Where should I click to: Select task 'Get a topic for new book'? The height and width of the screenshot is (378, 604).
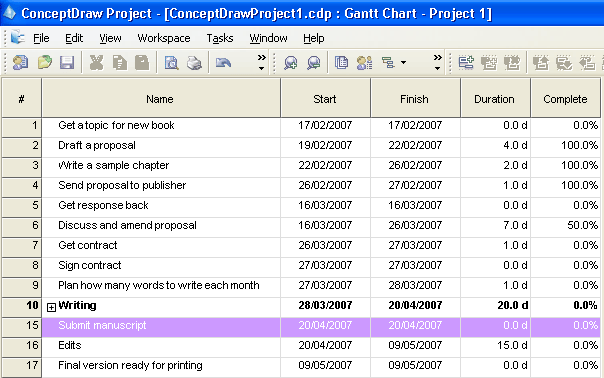pos(116,126)
